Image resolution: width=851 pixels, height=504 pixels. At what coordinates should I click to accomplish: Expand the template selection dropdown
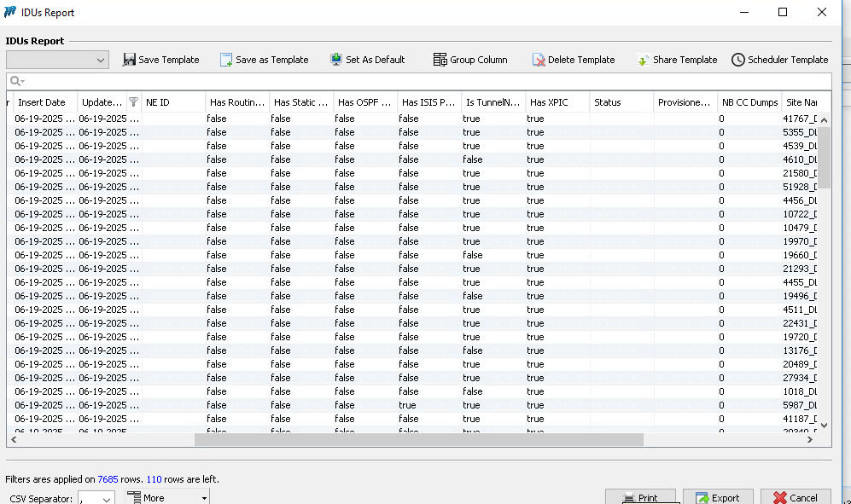tap(102, 60)
